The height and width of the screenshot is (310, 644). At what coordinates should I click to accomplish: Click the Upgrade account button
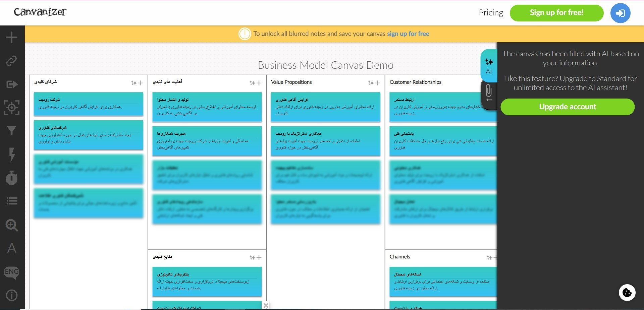click(x=567, y=107)
